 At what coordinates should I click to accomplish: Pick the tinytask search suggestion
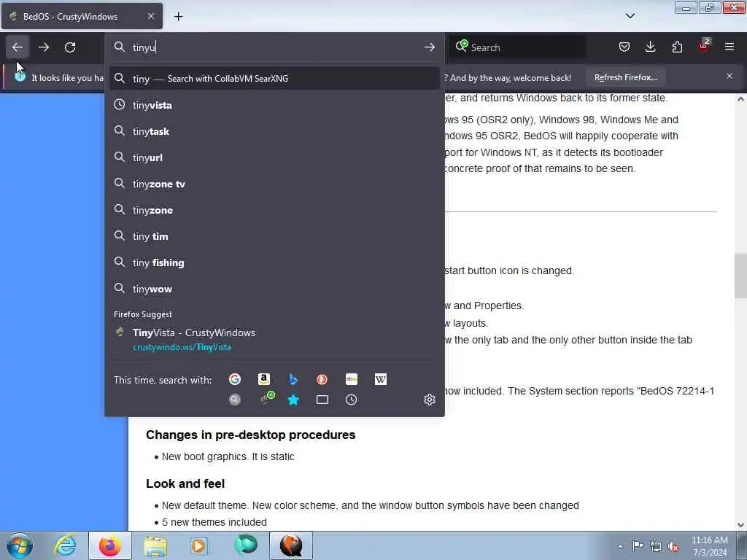click(x=274, y=131)
